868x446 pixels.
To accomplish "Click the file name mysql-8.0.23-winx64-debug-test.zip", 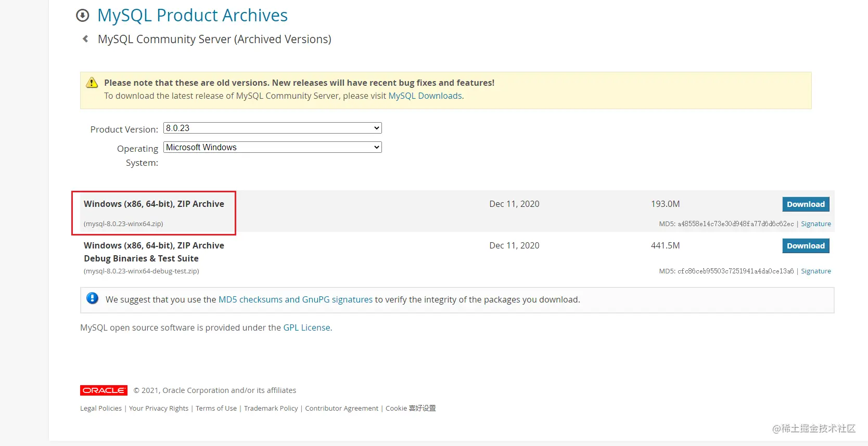I will point(142,271).
